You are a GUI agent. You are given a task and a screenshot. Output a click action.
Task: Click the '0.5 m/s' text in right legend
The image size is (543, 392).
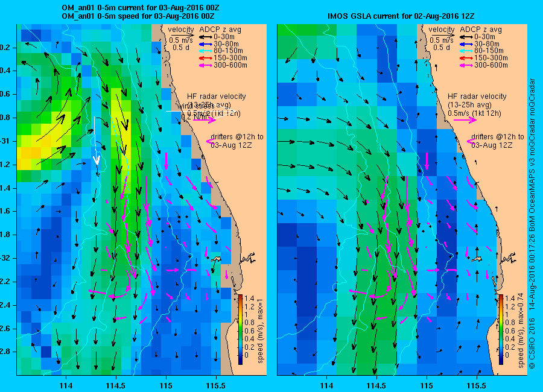click(x=442, y=40)
